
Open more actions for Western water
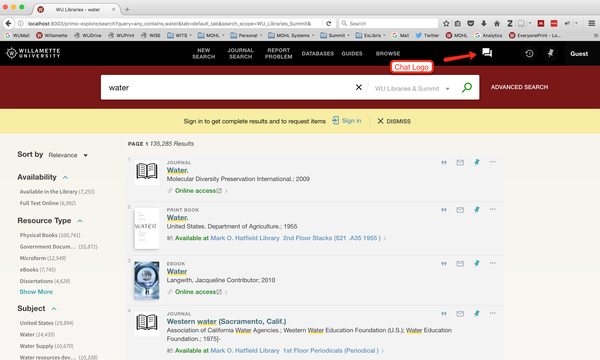492,313
